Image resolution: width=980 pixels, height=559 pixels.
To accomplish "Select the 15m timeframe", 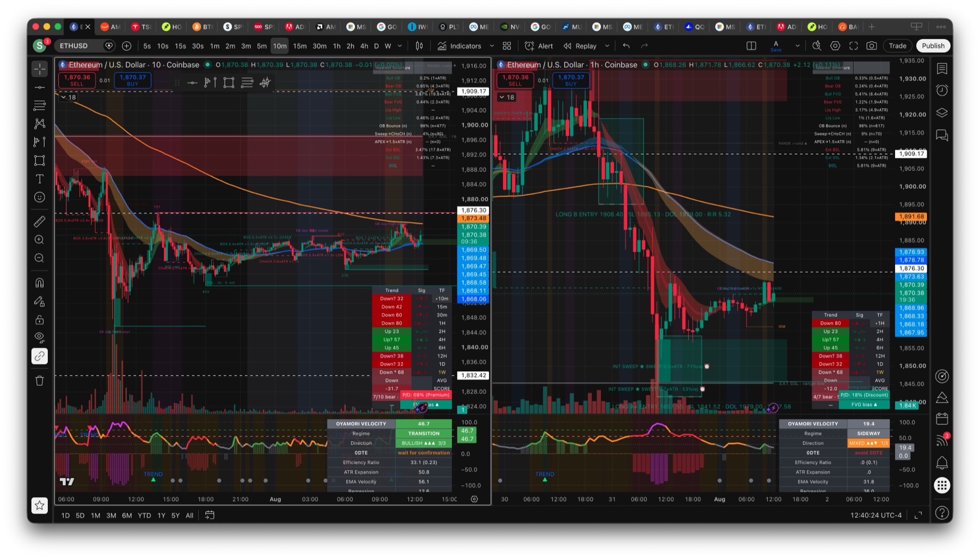I will coord(300,46).
